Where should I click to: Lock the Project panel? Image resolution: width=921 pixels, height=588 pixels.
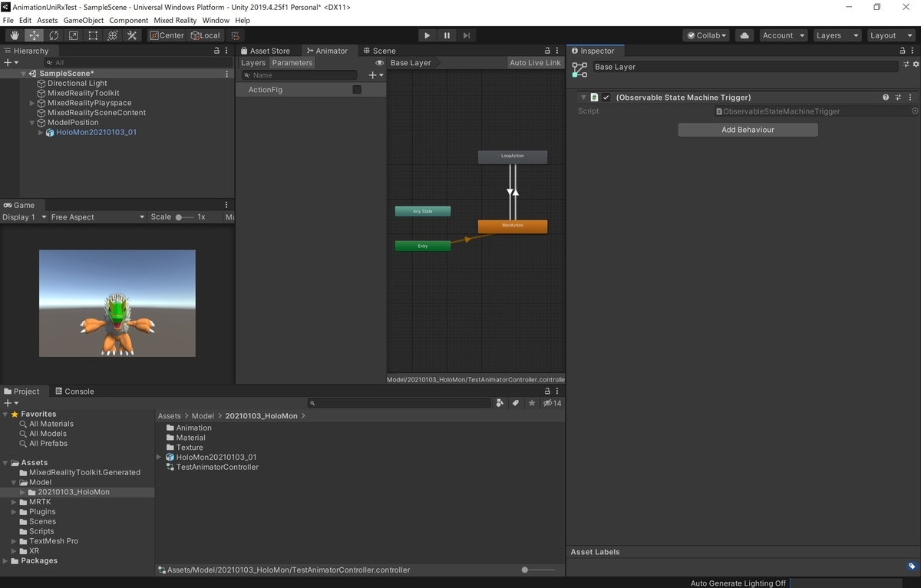(x=548, y=391)
